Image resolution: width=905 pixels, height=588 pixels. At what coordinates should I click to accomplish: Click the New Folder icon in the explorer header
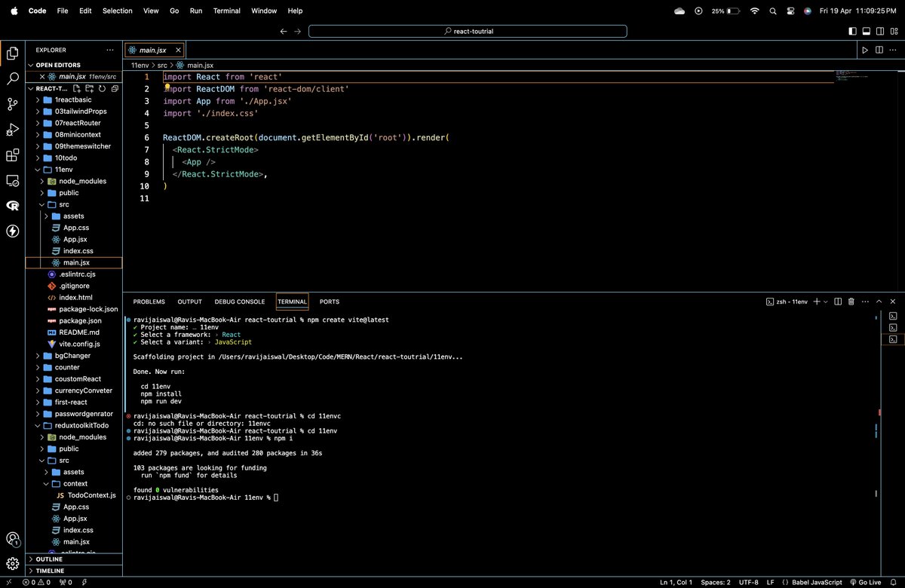tap(88, 88)
